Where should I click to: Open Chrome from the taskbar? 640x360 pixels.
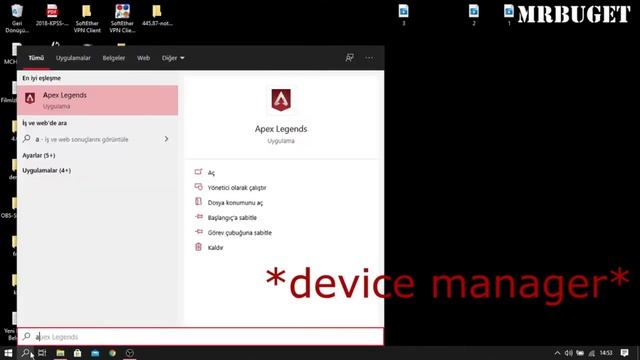pyautogui.click(x=112, y=353)
